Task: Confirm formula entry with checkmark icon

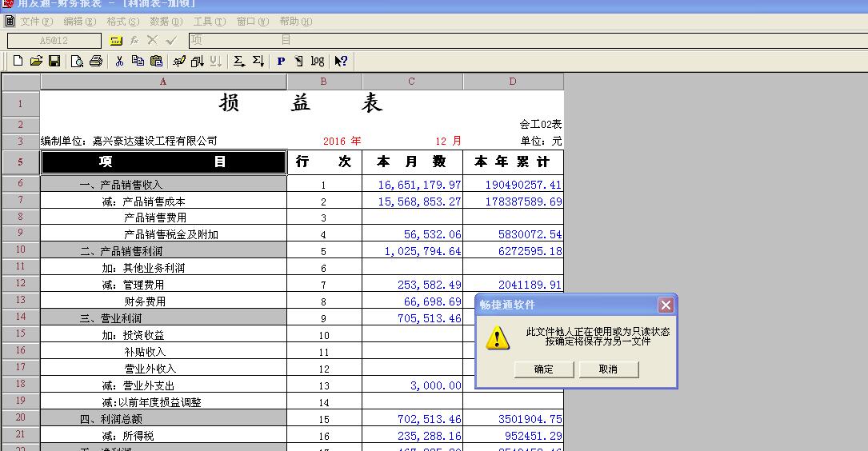Action: pos(171,41)
